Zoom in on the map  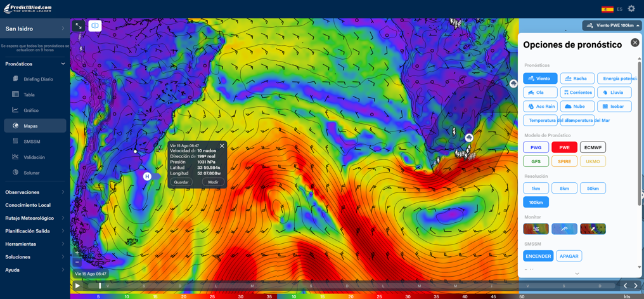click(x=77, y=253)
